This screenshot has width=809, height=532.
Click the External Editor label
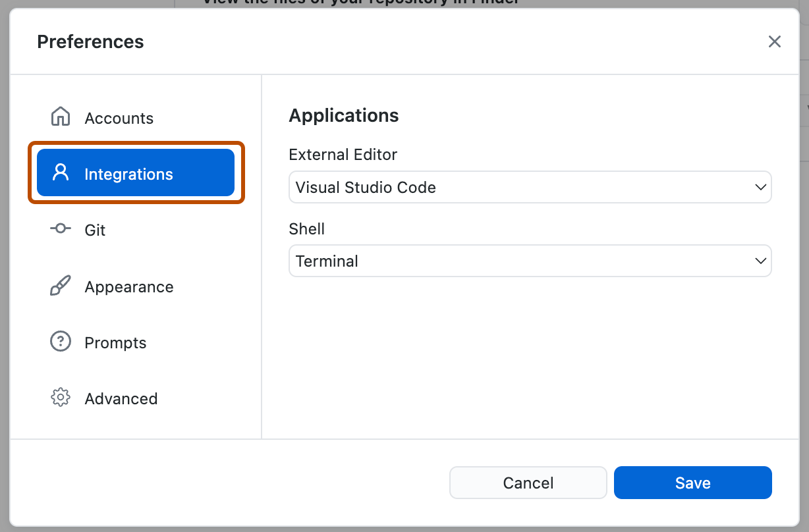[343, 155]
